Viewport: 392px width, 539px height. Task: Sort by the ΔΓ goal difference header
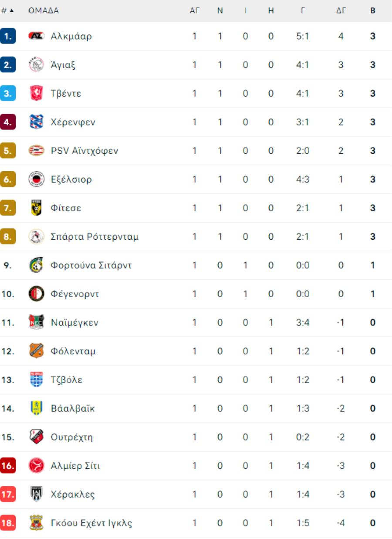341,10
